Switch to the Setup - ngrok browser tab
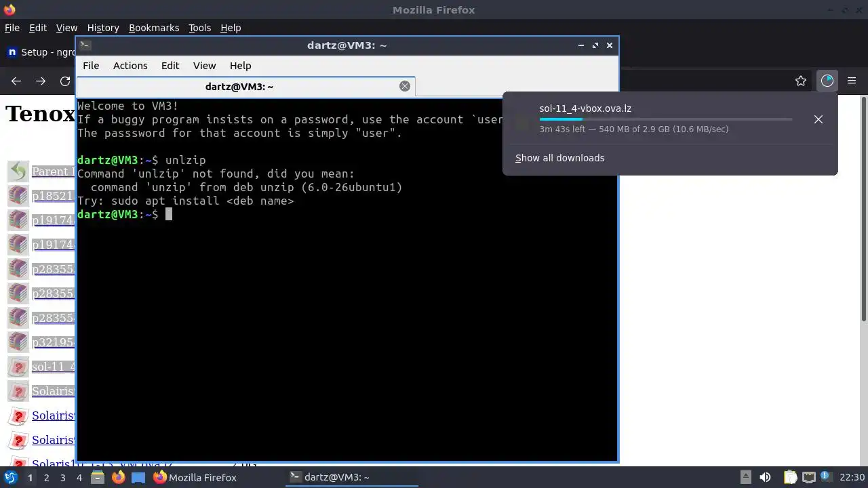Screen dimensions: 868x488 coord(39,52)
